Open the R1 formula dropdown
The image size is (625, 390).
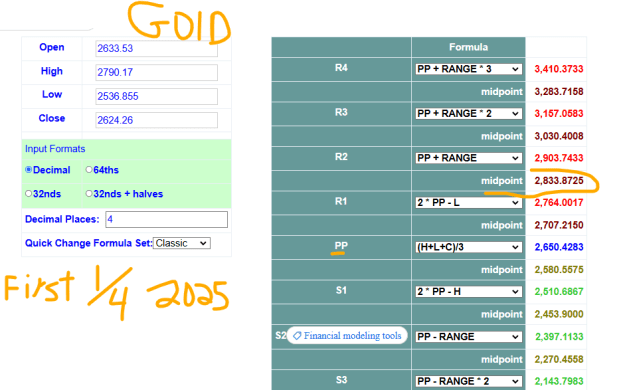click(468, 203)
